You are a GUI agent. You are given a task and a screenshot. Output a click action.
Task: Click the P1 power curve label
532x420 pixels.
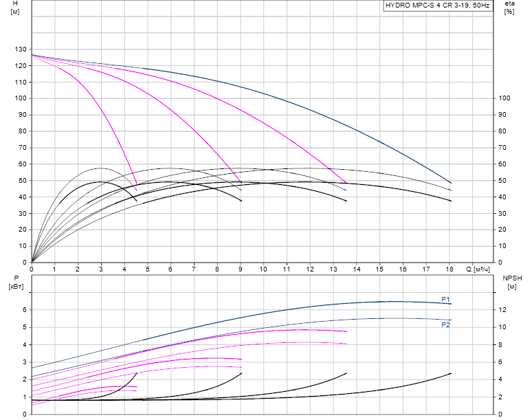tap(445, 299)
